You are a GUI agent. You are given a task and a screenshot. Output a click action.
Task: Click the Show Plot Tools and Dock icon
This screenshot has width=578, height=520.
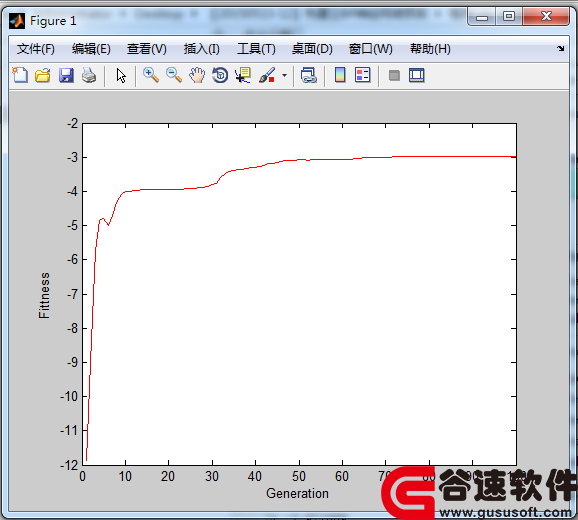click(x=417, y=75)
